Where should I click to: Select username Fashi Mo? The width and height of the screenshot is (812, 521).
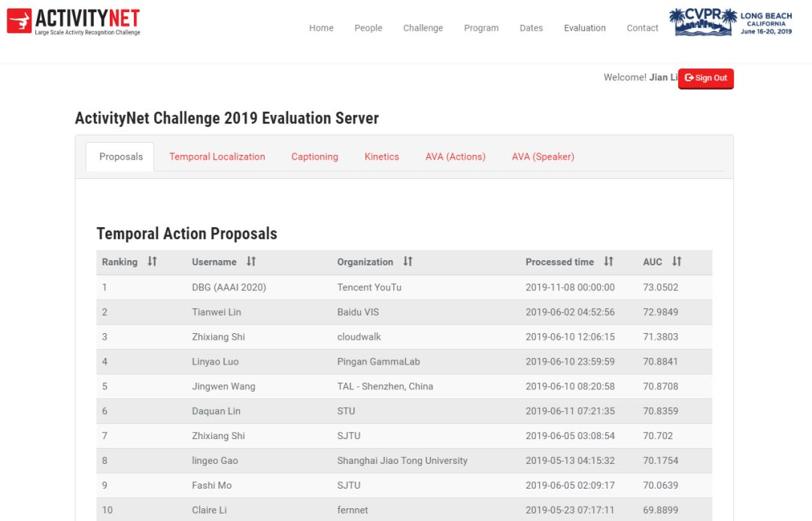pyautogui.click(x=212, y=485)
